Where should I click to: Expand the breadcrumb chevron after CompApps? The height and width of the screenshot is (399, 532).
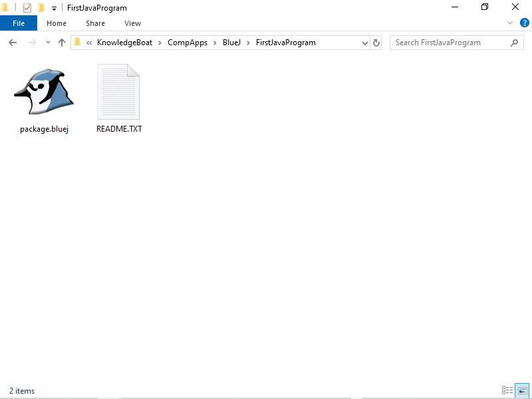pos(215,43)
